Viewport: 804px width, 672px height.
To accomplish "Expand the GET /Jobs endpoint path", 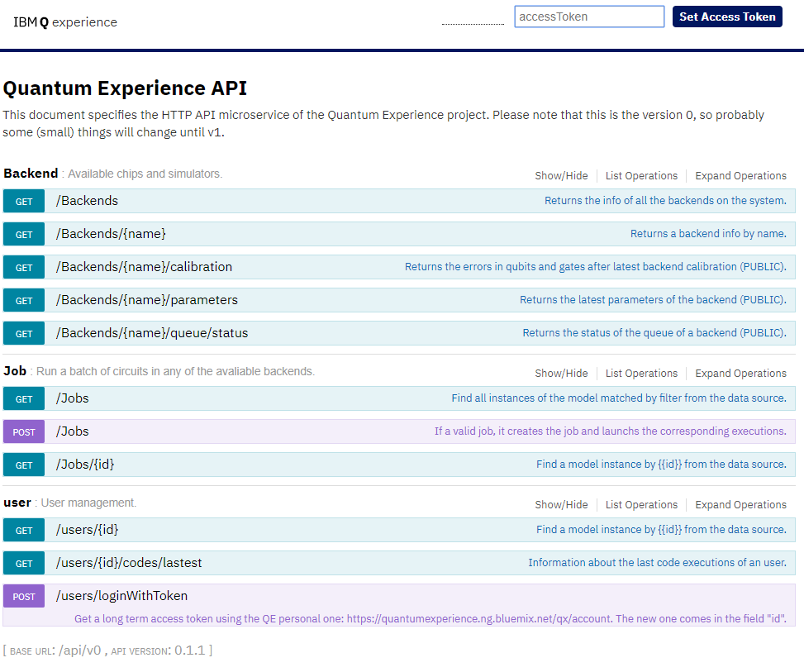I will point(72,398).
